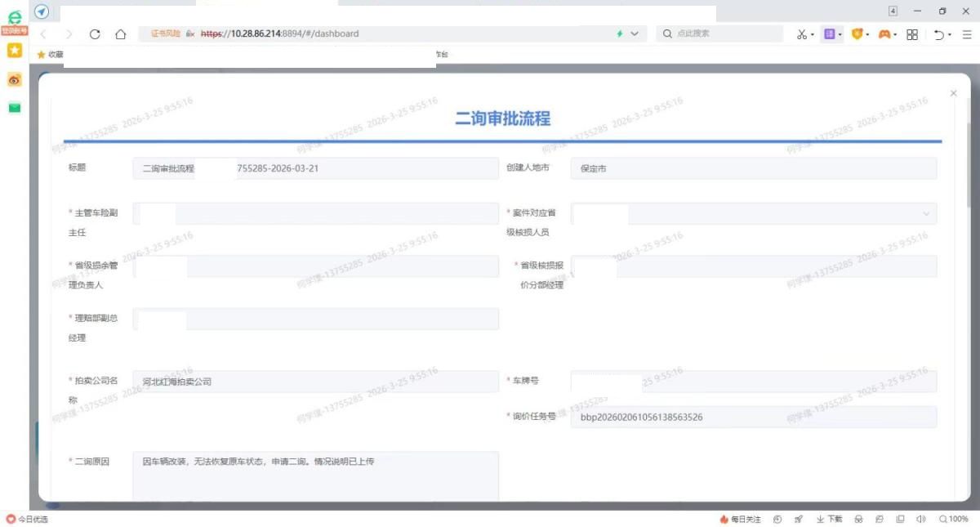
Task: Click the browser undo arrow icon
Action: tap(939, 34)
